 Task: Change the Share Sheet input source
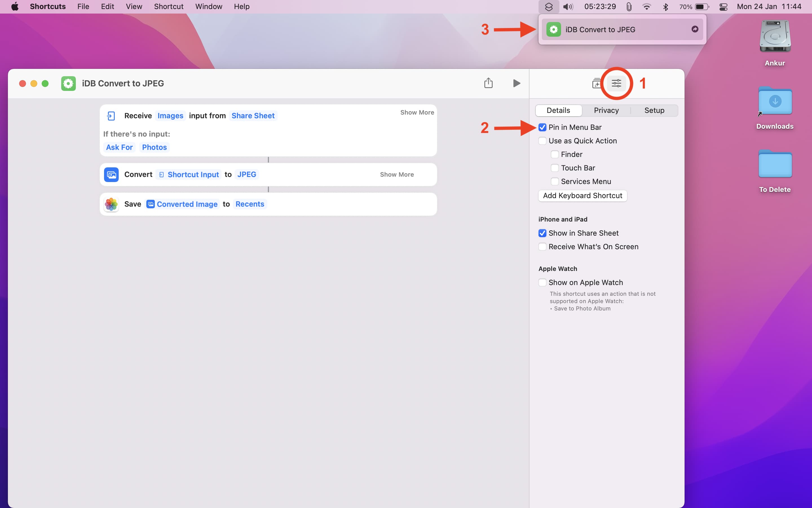pos(253,116)
